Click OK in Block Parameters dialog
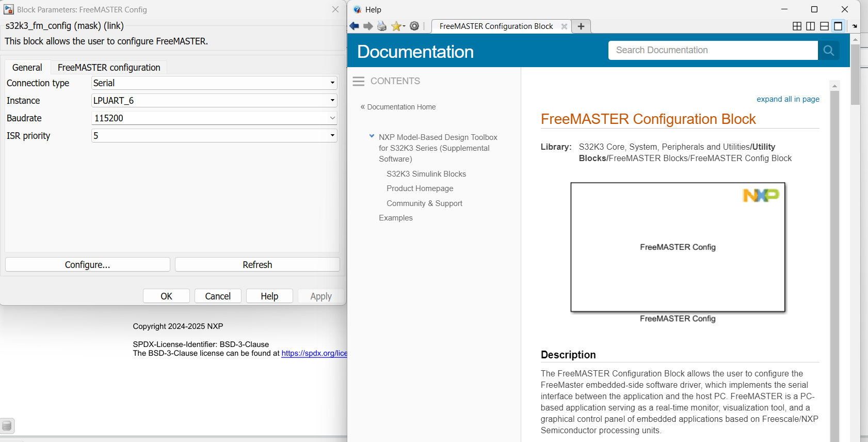The width and height of the screenshot is (868, 442). point(166,296)
